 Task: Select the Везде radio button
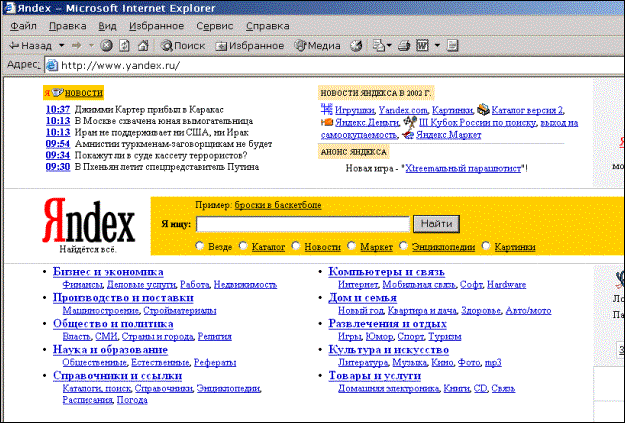click(x=200, y=246)
